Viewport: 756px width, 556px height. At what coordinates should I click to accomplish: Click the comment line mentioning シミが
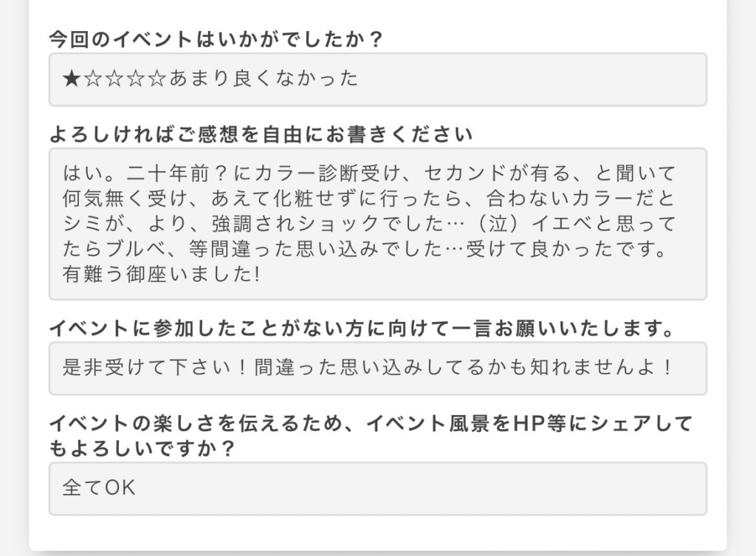[x=369, y=223]
